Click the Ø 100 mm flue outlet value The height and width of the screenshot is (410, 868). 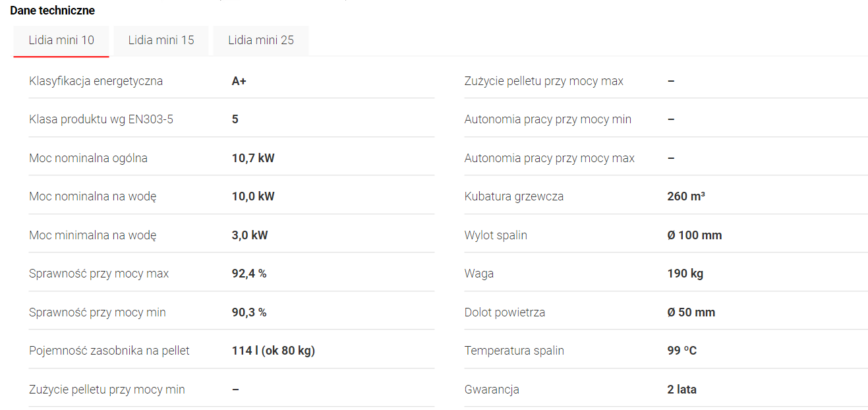695,235
